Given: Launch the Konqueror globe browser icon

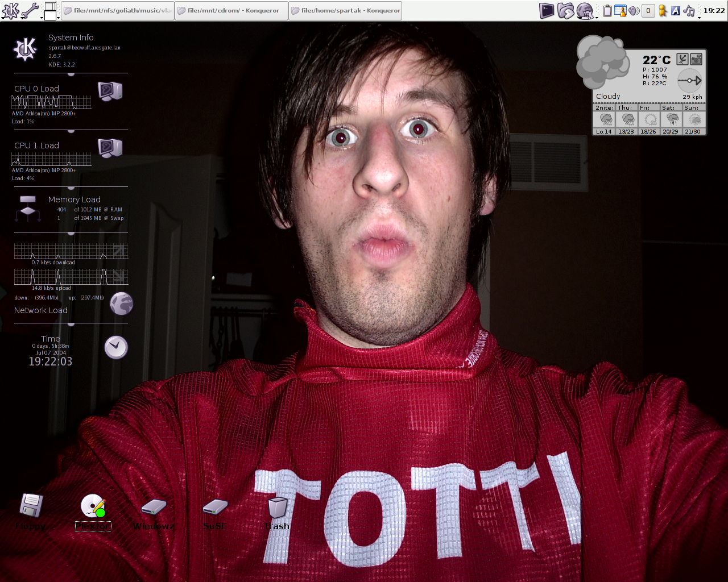Looking at the screenshot, I should [x=585, y=10].
